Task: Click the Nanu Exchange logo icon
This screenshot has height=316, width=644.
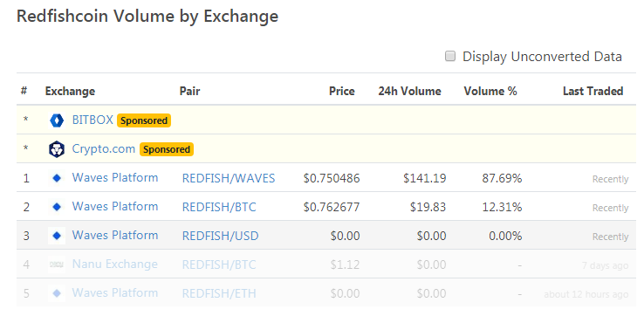Action: (x=57, y=264)
